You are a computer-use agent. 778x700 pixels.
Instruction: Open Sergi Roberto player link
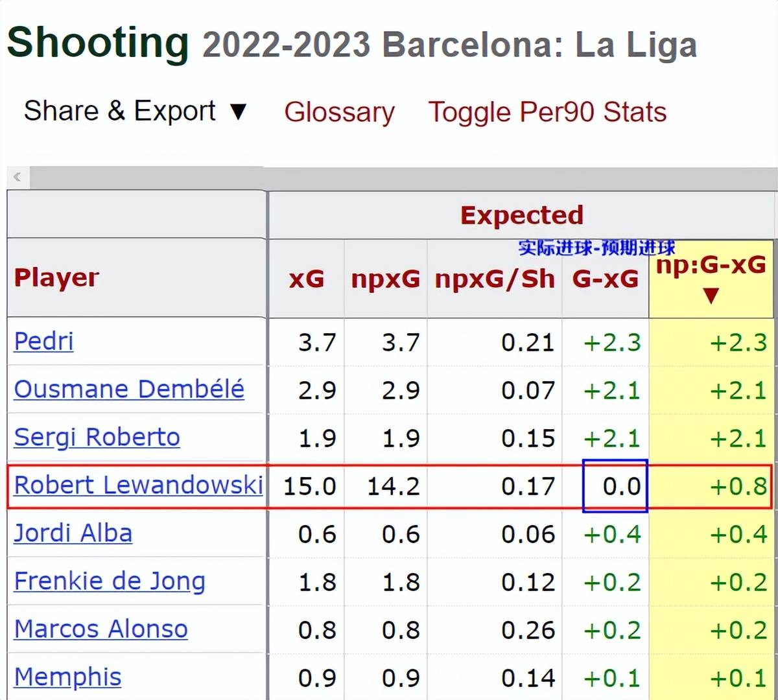(x=97, y=437)
